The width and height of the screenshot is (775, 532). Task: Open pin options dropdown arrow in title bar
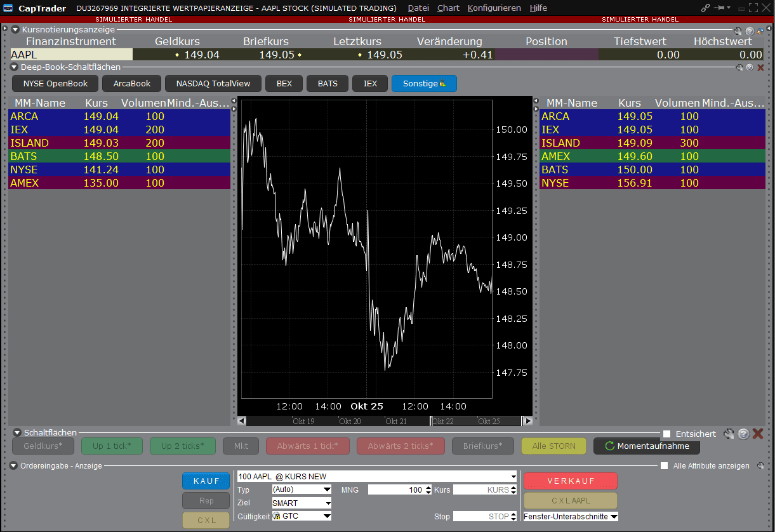729,8
